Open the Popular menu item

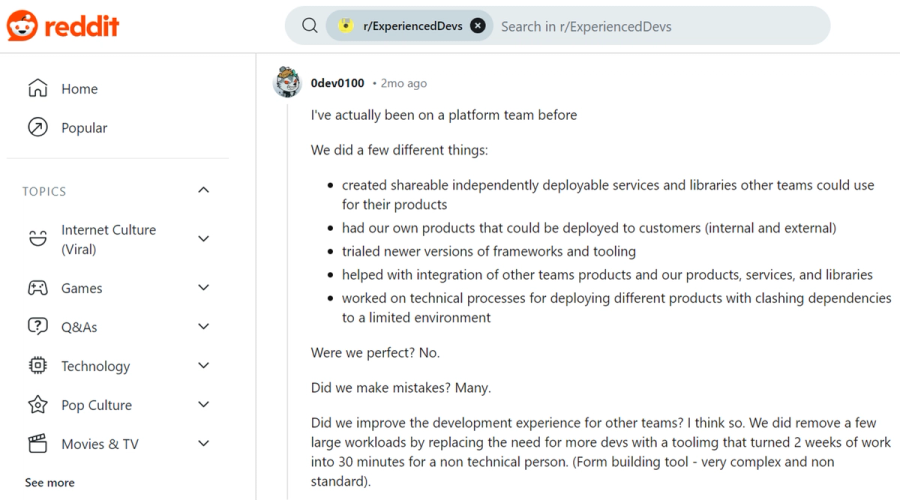(84, 127)
